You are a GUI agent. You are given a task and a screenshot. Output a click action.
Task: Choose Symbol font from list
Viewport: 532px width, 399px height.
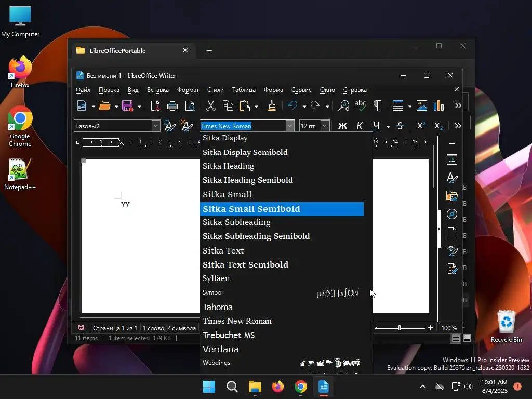(282, 292)
